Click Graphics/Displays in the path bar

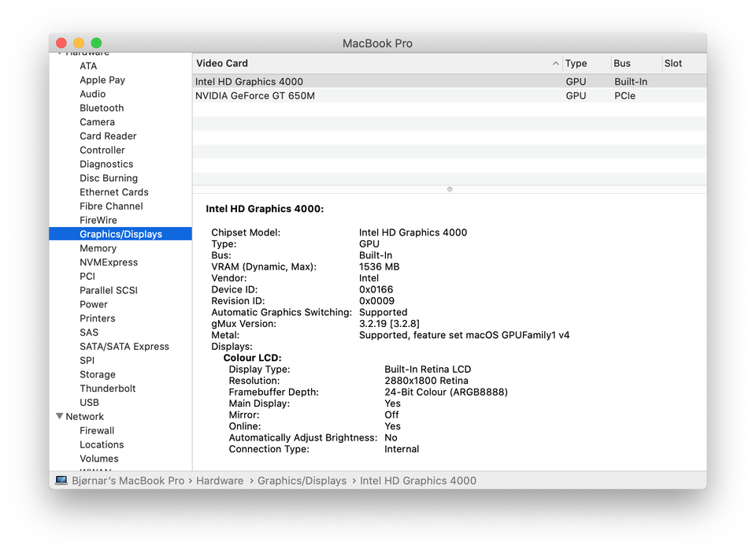(302, 480)
